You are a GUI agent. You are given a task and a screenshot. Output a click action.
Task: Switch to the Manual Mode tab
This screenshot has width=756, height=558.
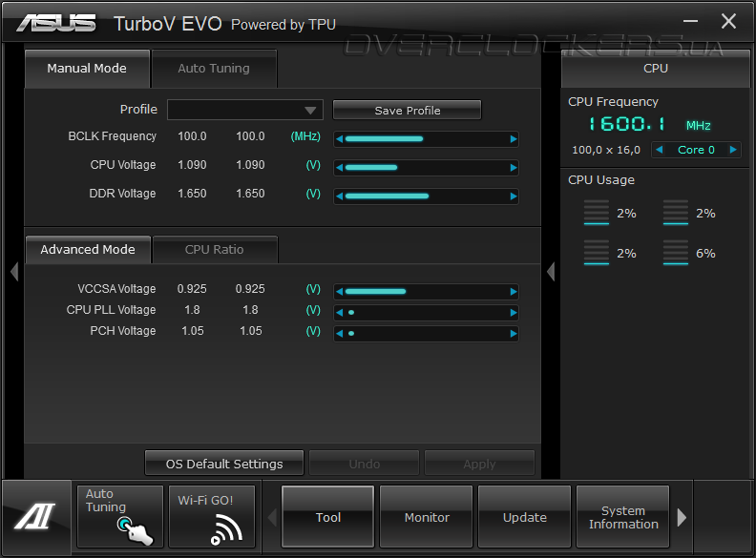click(x=87, y=69)
